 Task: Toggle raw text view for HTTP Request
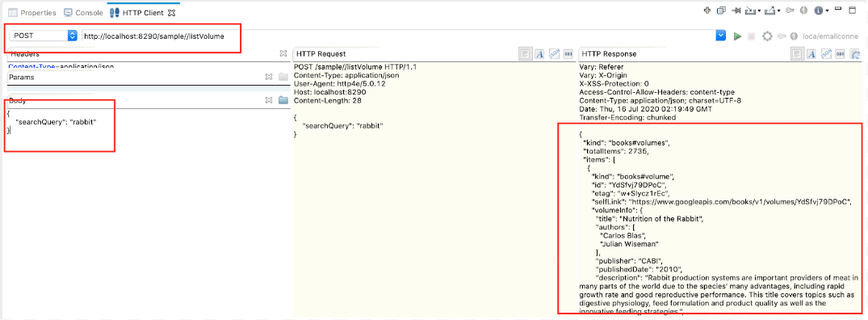(525, 54)
